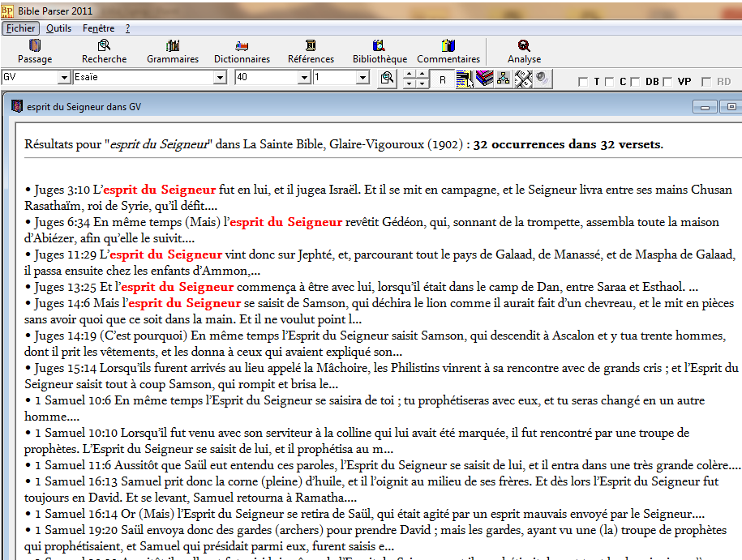Image resolution: width=742 pixels, height=560 pixels.
Task: Click the network diagram icon
Action: tap(504, 78)
